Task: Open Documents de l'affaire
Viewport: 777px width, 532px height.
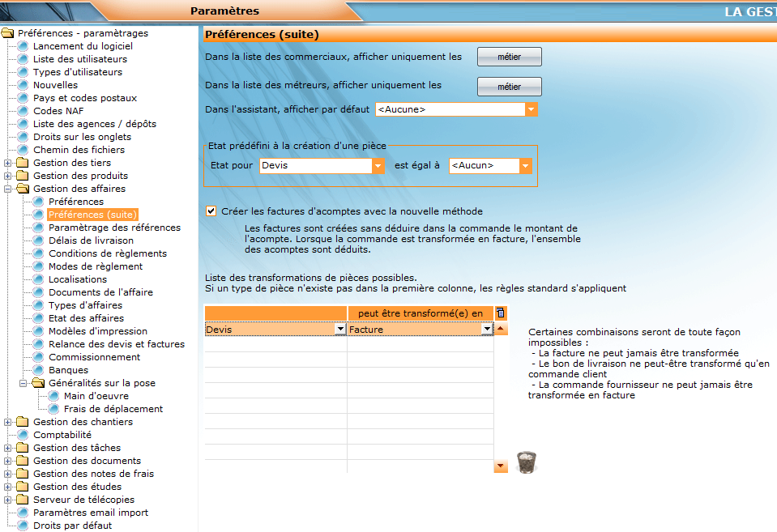Action: (x=100, y=292)
